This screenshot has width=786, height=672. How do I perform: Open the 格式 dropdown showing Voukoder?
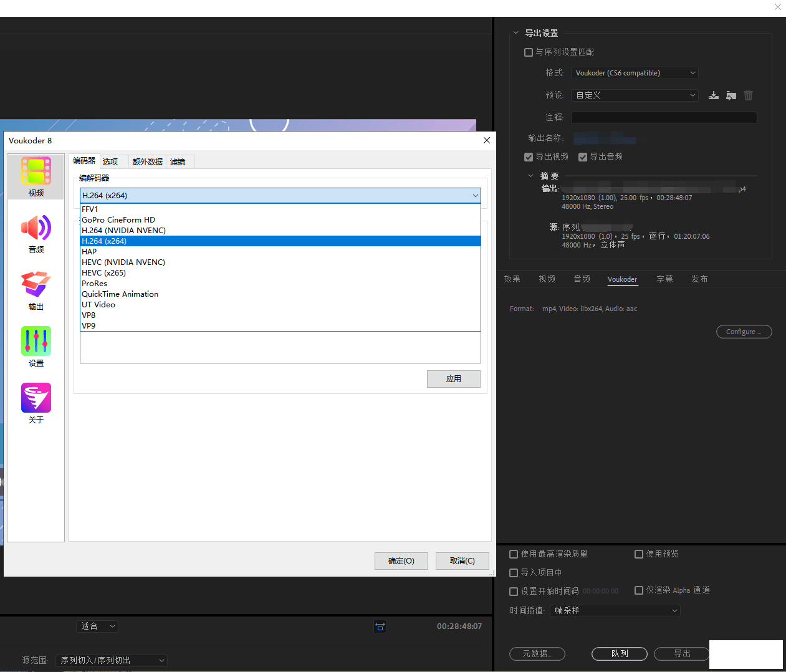[x=635, y=73]
